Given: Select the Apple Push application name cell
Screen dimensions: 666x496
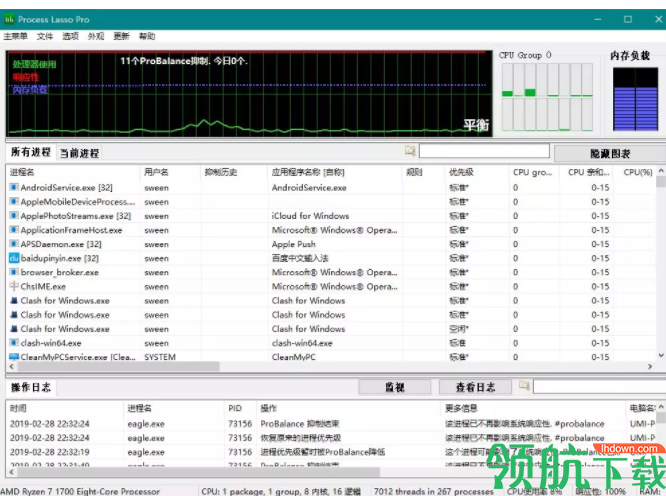Looking at the screenshot, I should pos(293,244).
